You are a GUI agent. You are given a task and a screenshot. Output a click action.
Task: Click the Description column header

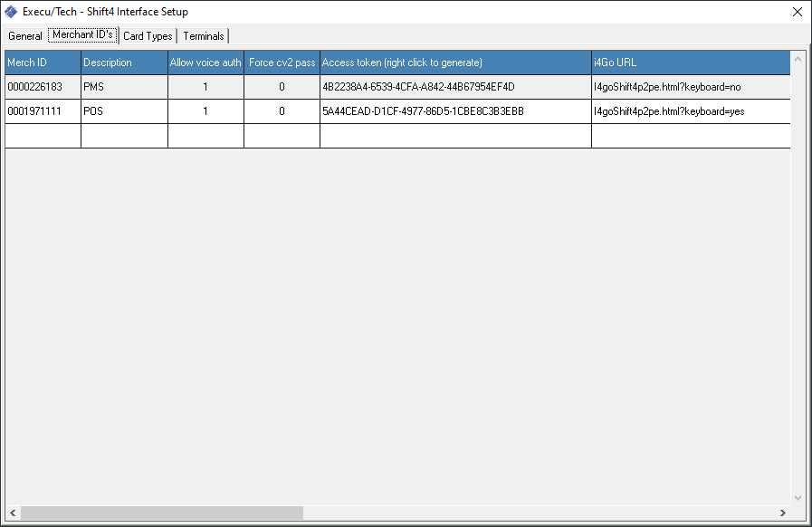click(x=124, y=62)
